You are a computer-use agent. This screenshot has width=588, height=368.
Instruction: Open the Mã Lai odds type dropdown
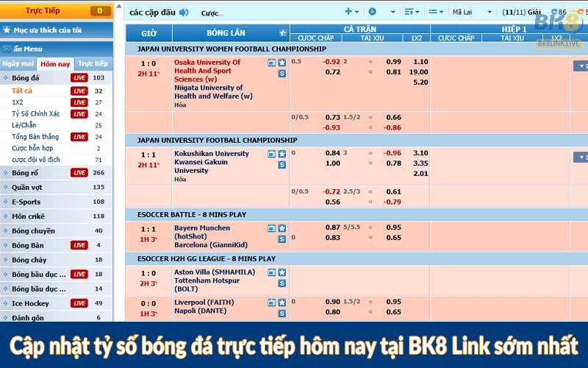pyautogui.click(x=472, y=12)
